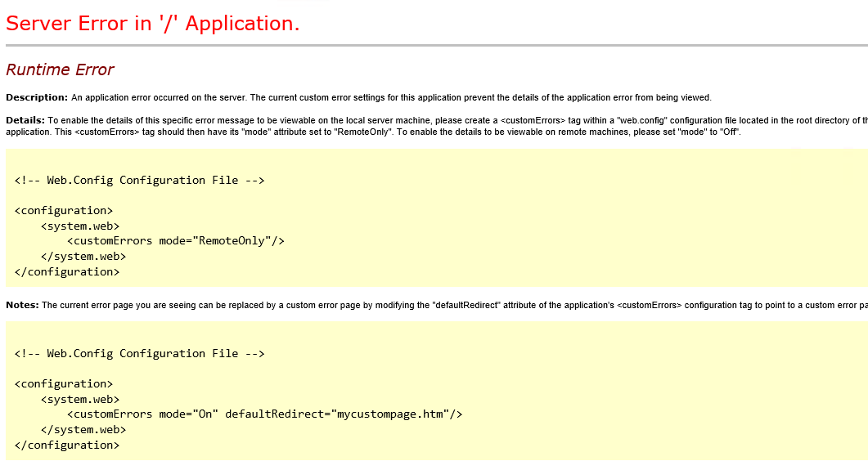Click the </system.web> closing tag in the defaultRedirect block
The image size is (868, 470).
click(83, 430)
